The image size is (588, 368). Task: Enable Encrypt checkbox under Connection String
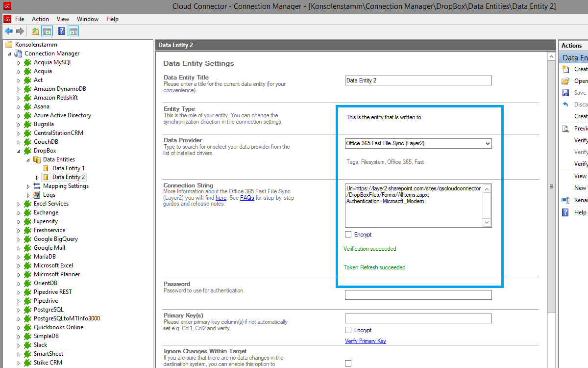coord(348,235)
